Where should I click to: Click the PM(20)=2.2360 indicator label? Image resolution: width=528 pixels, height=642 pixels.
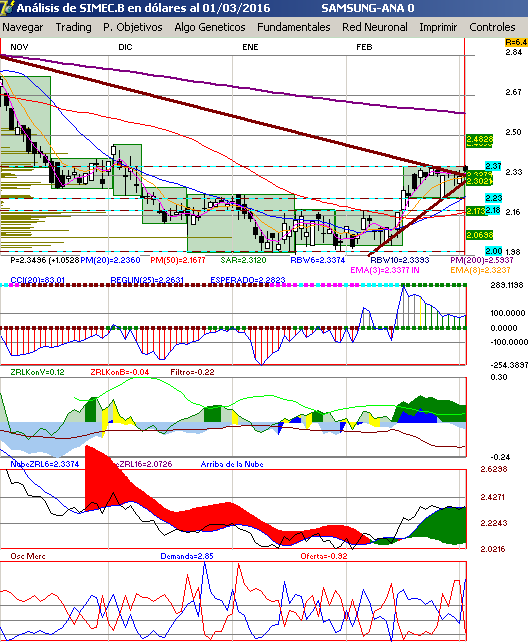tap(110, 260)
